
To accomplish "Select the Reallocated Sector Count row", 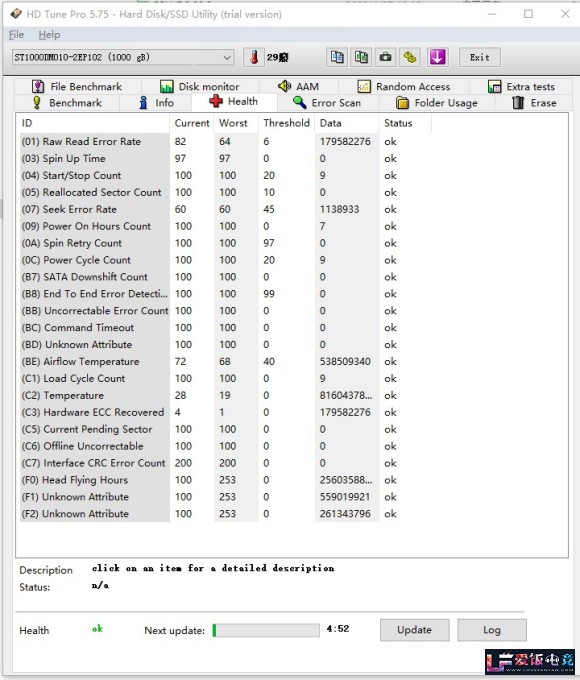I will [x=208, y=192].
